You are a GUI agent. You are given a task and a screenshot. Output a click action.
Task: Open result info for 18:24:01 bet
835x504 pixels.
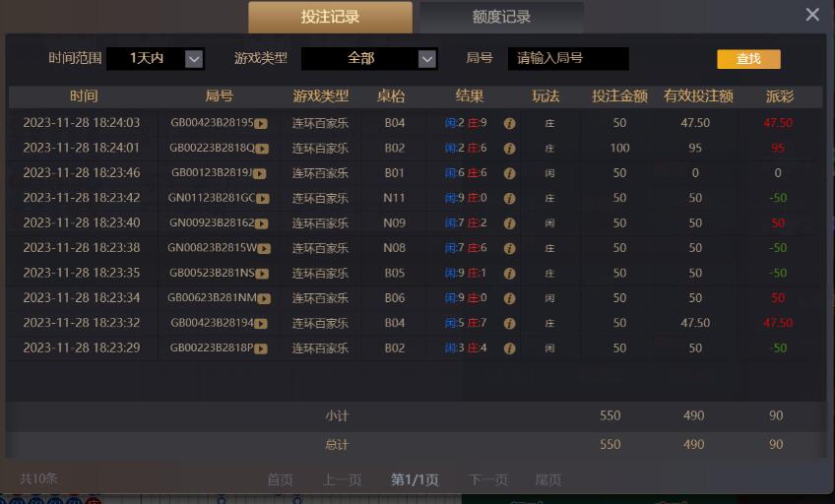(510, 149)
